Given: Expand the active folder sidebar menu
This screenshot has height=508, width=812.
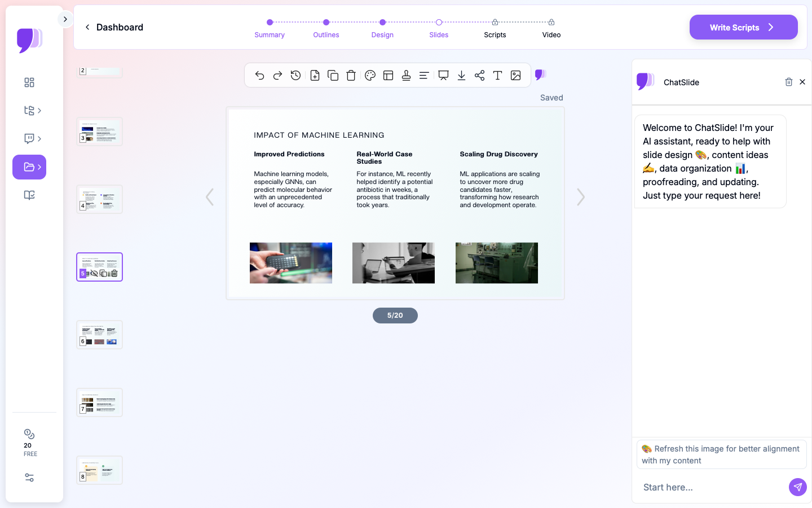Looking at the screenshot, I should pos(29,167).
